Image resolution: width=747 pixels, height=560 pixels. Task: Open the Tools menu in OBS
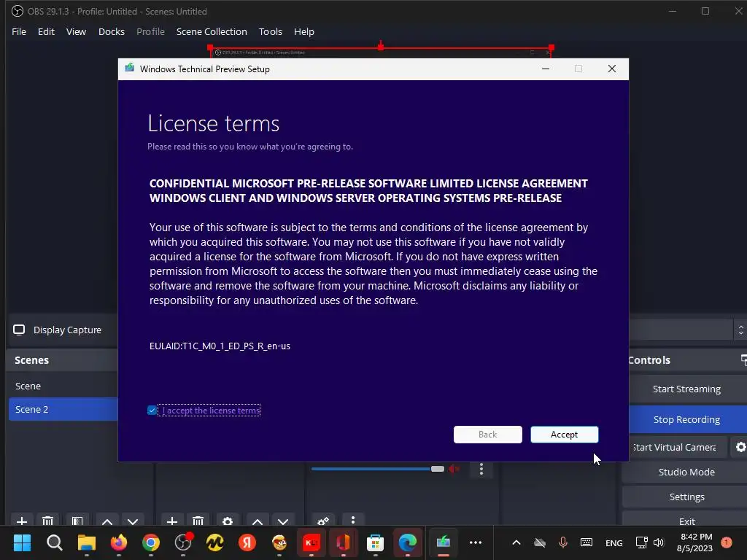point(271,31)
